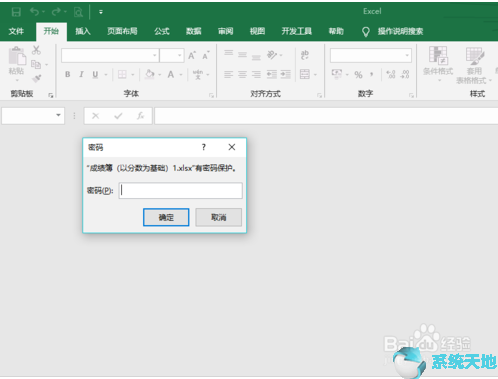Click the Center align icon
Screen dimensions: 498x379
(242, 74)
